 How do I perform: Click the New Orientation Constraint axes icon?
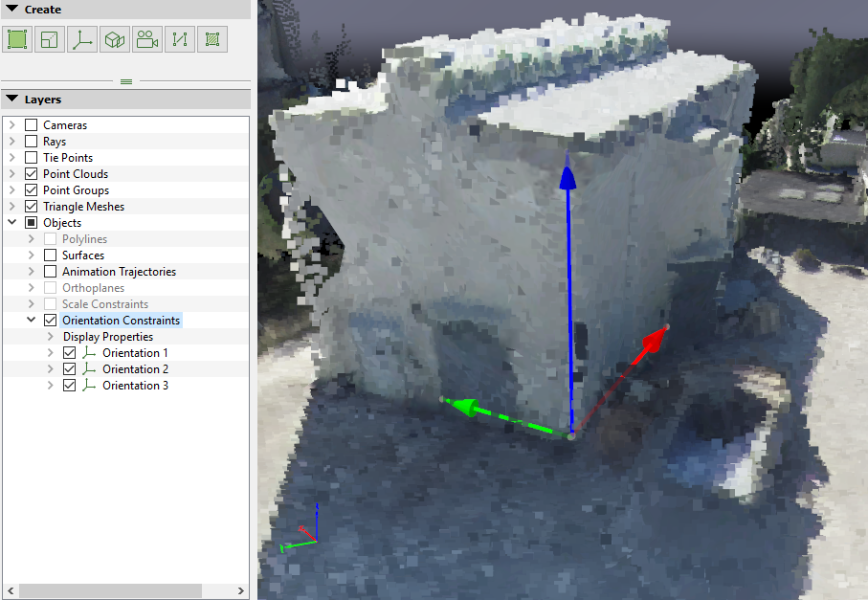(x=82, y=39)
